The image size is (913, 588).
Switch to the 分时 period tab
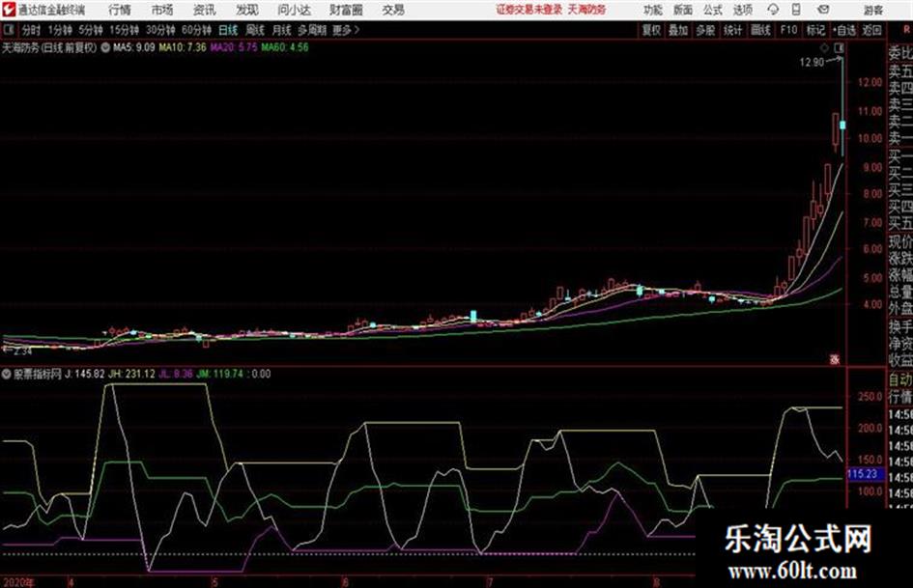[x=32, y=30]
